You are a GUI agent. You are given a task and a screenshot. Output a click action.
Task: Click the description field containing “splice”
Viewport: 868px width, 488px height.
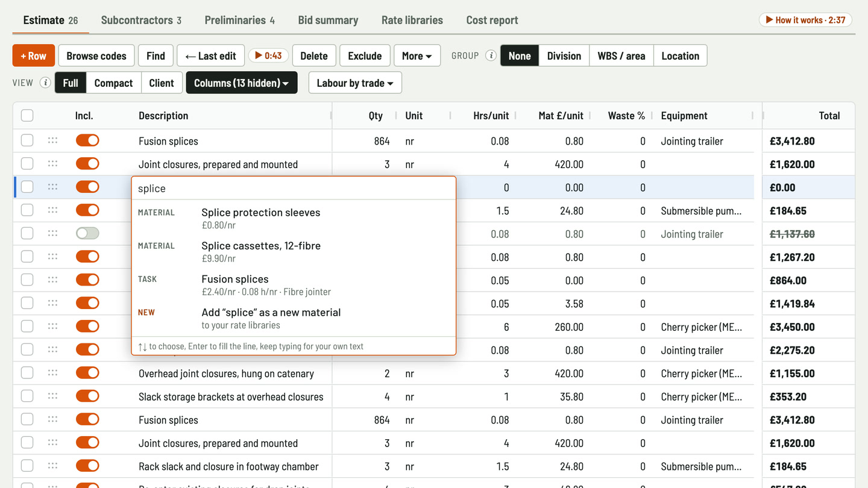(x=294, y=189)
